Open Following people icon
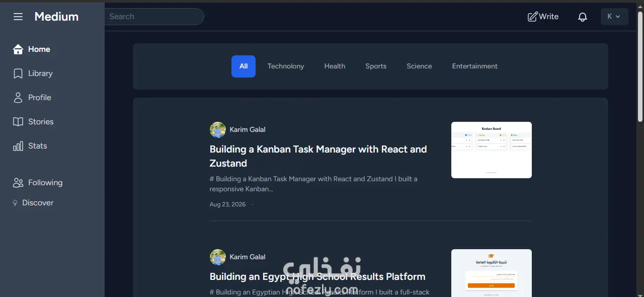Viewport: 644px width, 297px height. (18, 183)
